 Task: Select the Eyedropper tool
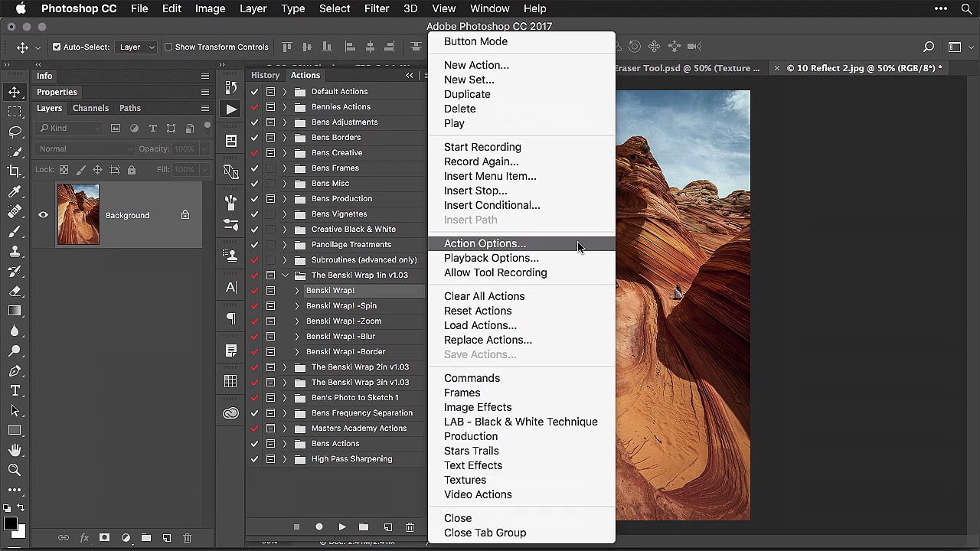(x=15, y=191)
